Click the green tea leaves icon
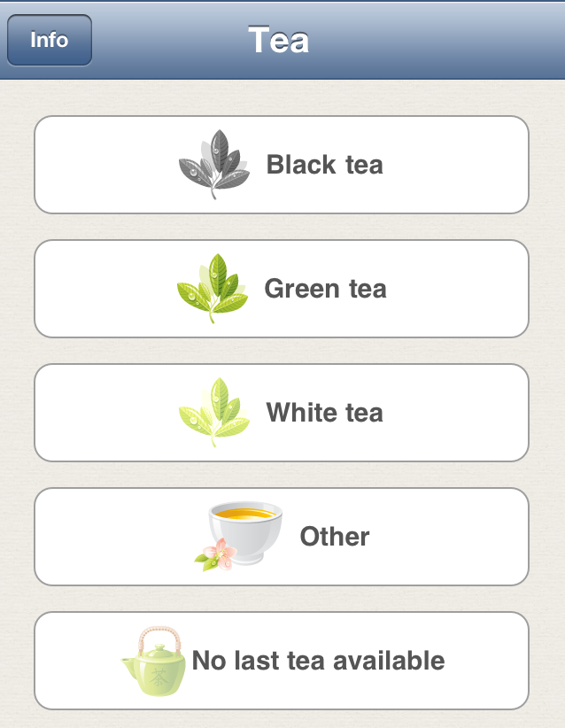Viewport: 565px width, 728px height. tap(213, 289)
